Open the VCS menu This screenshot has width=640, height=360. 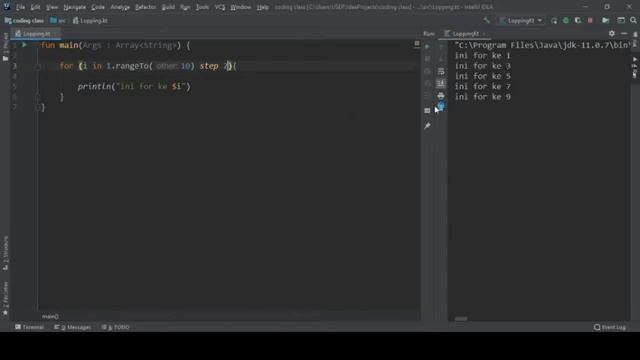(x=220, y=7)
